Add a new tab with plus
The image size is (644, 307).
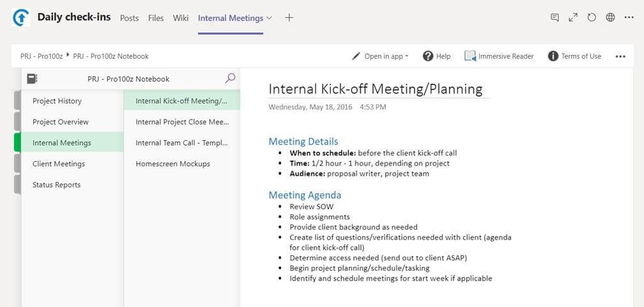pos(289,18)
